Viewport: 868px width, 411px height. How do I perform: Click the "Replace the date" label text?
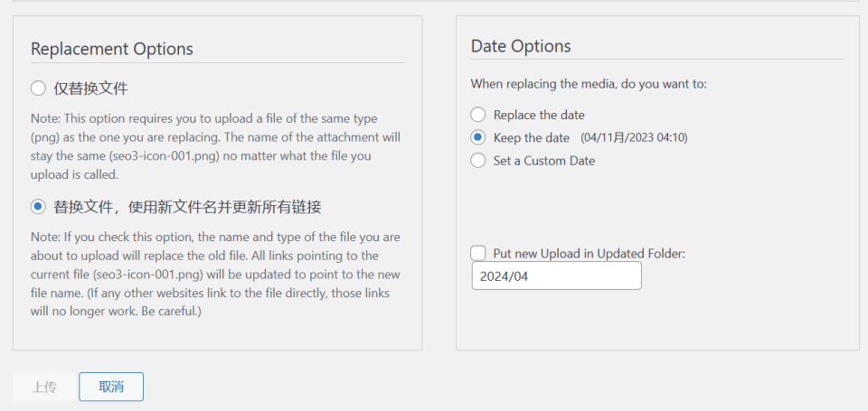point(539,115)
